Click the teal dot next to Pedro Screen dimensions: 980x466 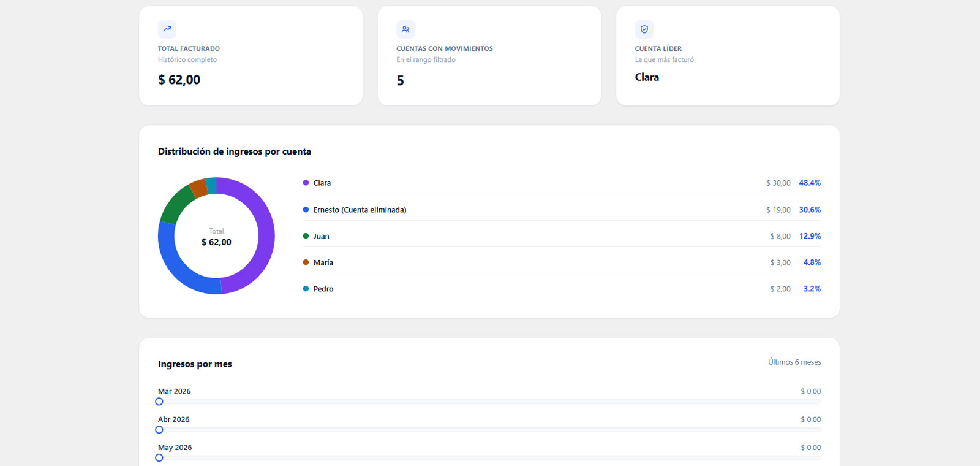(306, 289)
